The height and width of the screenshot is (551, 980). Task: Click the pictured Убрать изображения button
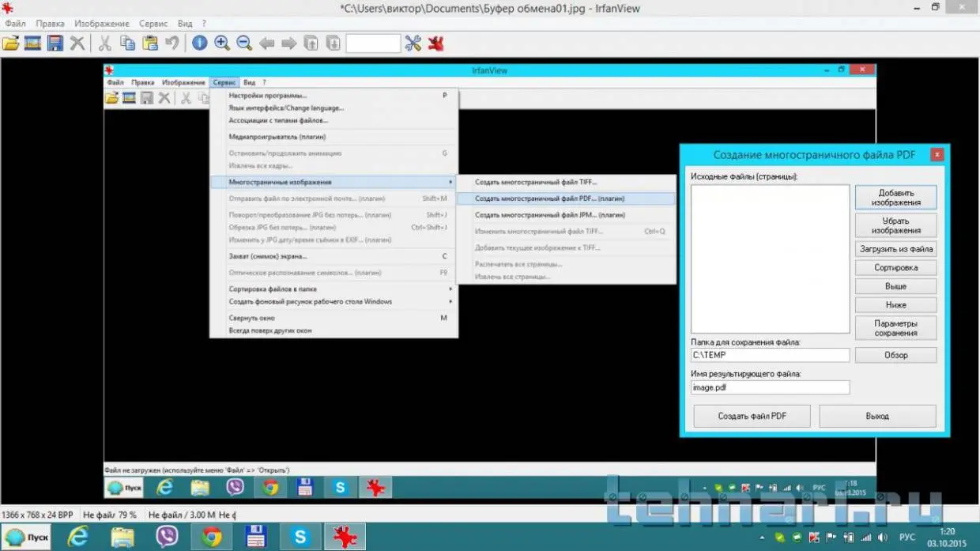click(x=895, y=225)
